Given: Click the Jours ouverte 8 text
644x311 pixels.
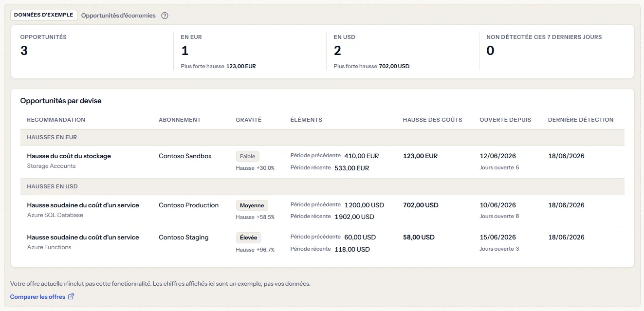Looking at the screenshot, I should [x=499, y=216].
